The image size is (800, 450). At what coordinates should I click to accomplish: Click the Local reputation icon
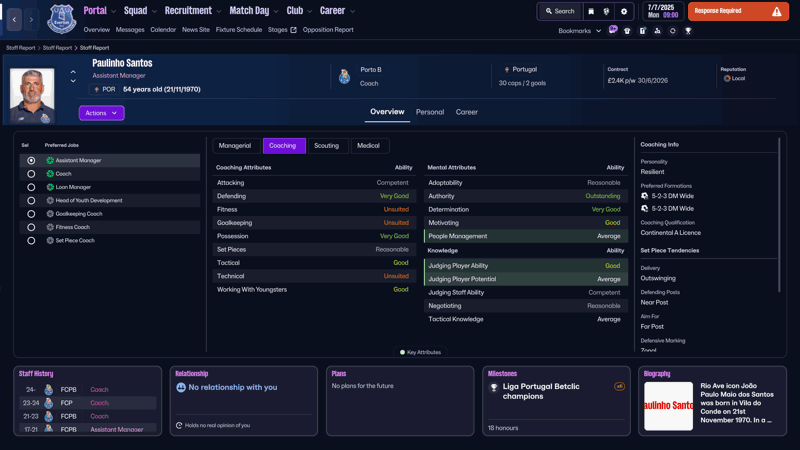tap(727, 79)
